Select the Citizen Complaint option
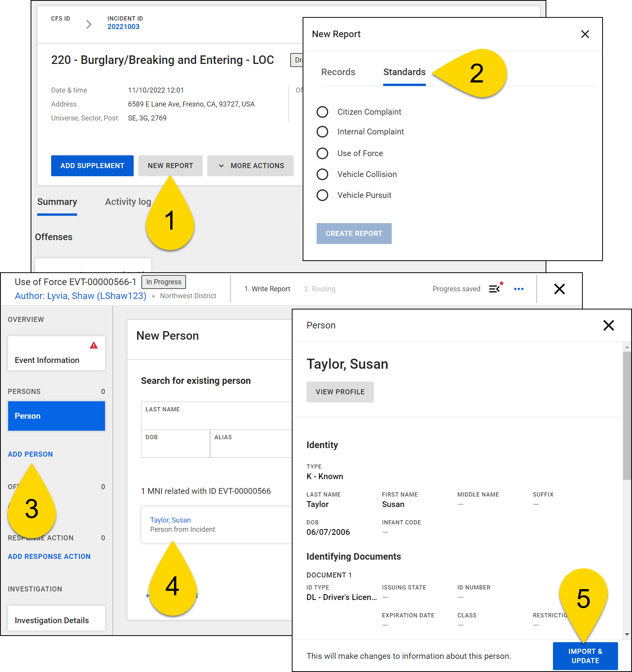Image resolution: width=632 pixels, height=672 pixels. point(322,112)
